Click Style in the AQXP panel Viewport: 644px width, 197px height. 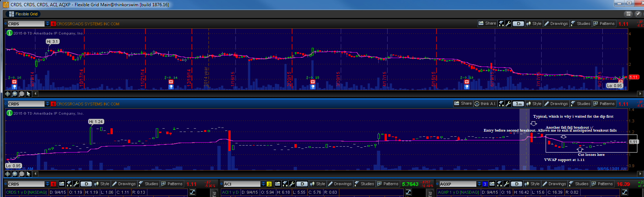[x=532, y=184]
